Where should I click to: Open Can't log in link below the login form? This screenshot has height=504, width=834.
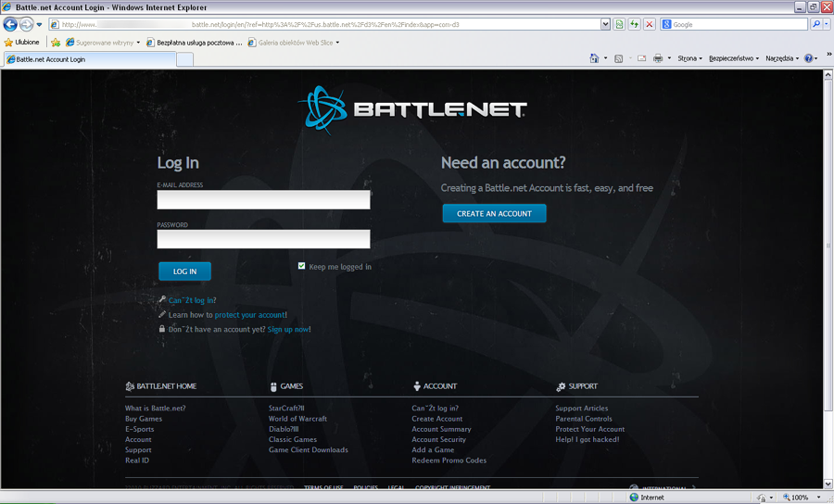pyautogui.click(x=192, y=300)
